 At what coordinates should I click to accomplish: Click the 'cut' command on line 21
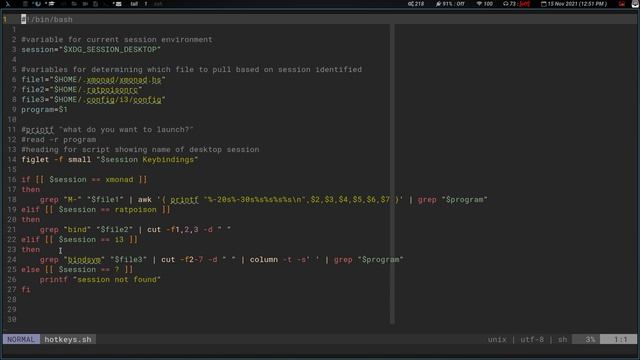click(x=154, y=230)
